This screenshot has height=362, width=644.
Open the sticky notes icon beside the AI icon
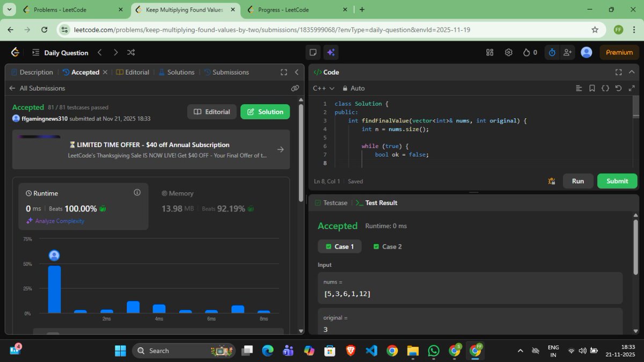click(x=313, y=52)
